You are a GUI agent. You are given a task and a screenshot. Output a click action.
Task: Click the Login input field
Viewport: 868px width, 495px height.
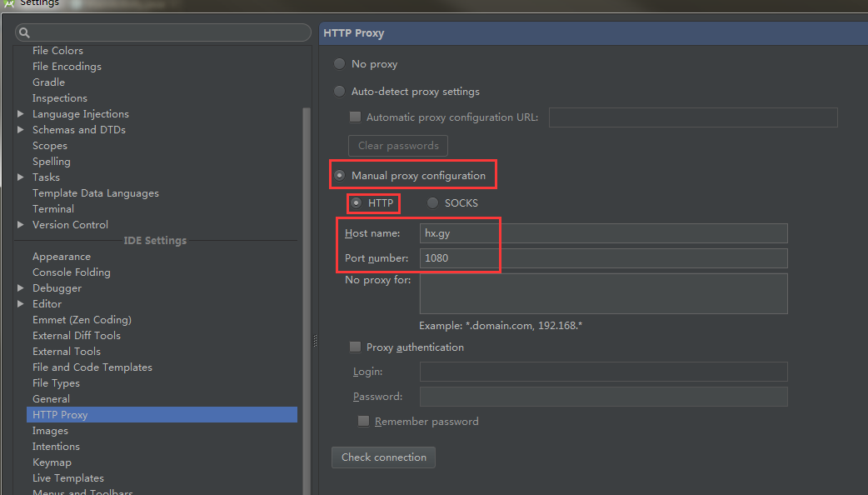603,372
